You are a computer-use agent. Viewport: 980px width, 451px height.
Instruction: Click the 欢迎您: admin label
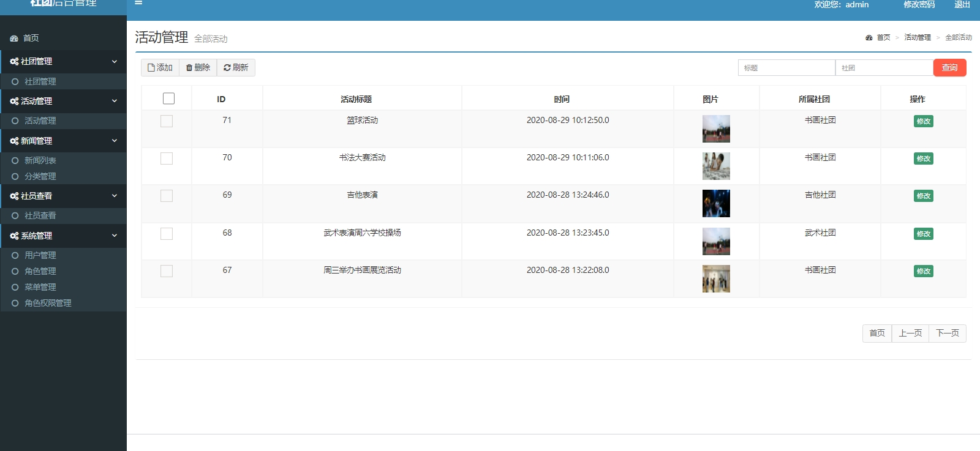point(842,4)
